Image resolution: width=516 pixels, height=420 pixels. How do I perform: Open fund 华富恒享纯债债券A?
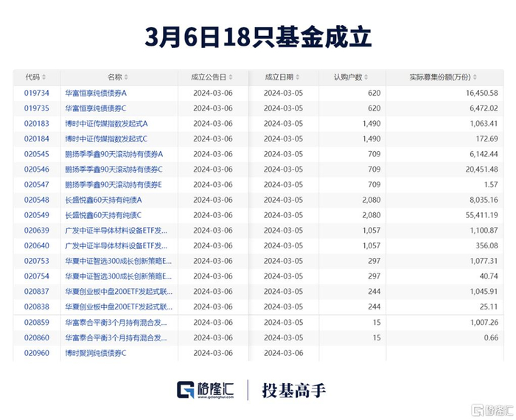click(96, 93)
